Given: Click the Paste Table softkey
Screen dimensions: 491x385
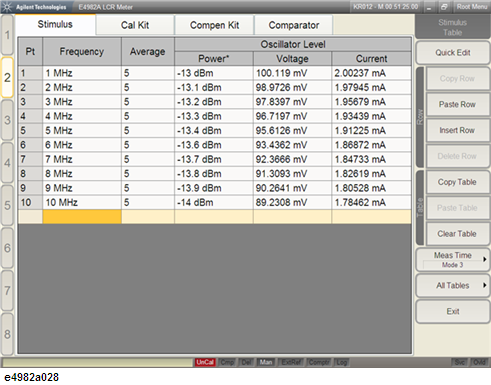Looking at the screenshot, I should click(457, 208).
